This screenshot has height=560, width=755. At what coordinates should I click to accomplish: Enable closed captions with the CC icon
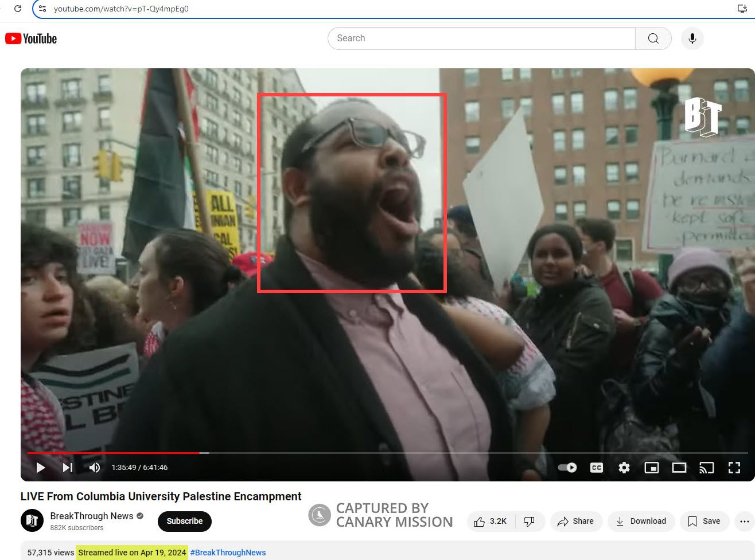pyautogui.click(x=596, y=468)
